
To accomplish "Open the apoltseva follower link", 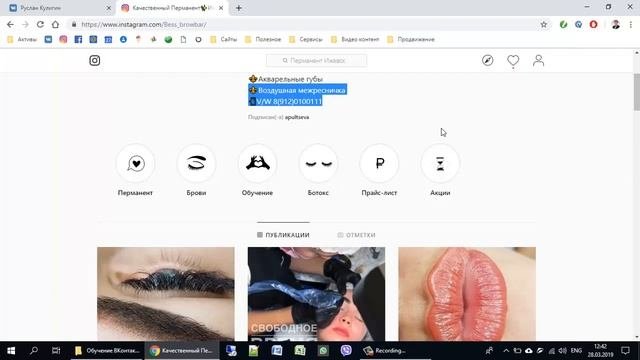I will (x=297, y=117).
